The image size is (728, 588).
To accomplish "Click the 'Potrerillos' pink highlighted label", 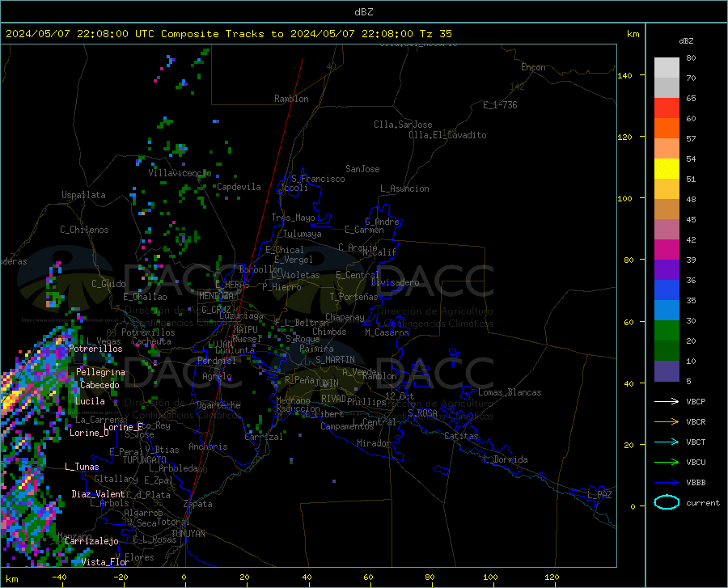I will tap(95, 349).
